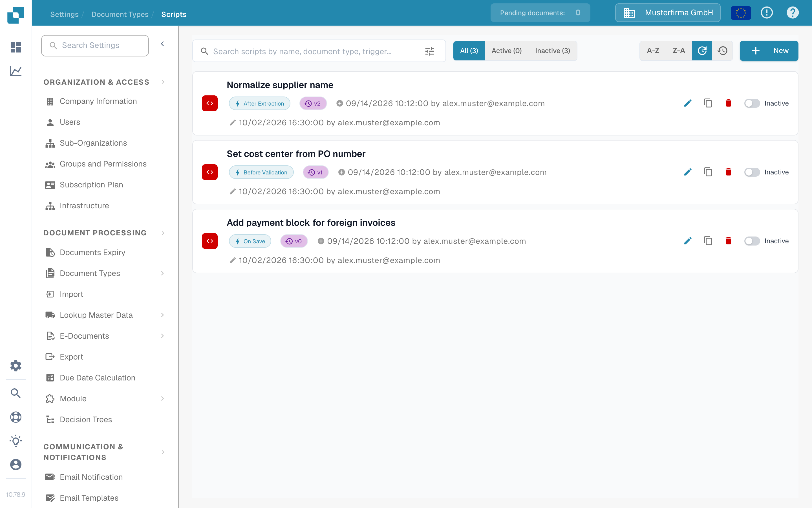This screenshot has height=508, width=812.
Task: Copy Set cost center from PO number script
Action: pyautogui.click(x=708, y=172)
